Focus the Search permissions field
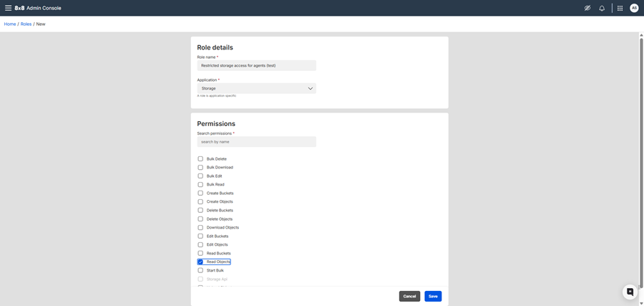This screenshot has width=644, height=306. [256, 142]
